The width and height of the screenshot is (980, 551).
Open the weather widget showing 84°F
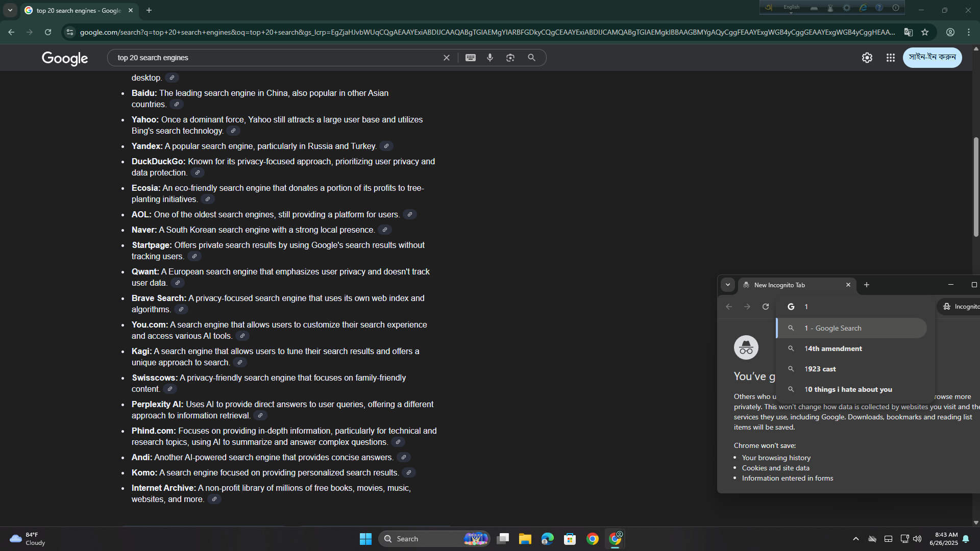coord(28,539)
